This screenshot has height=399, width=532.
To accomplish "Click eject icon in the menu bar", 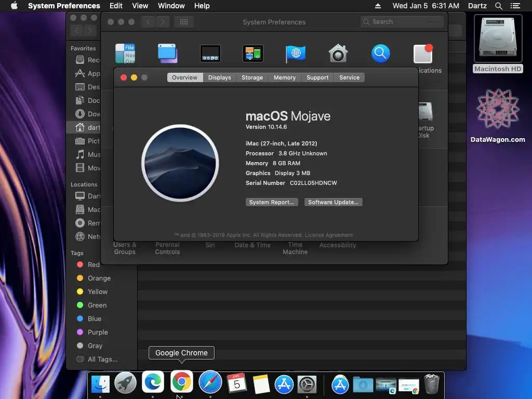I will (378, 6).
